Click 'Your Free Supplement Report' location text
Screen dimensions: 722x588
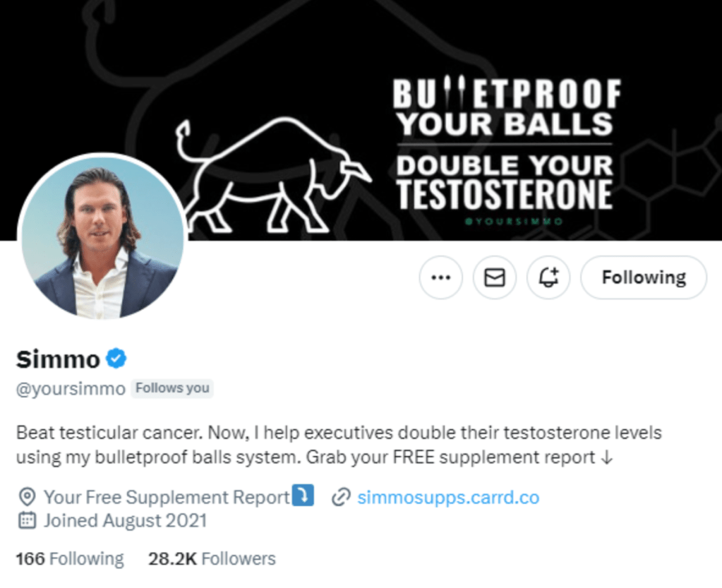167,497
